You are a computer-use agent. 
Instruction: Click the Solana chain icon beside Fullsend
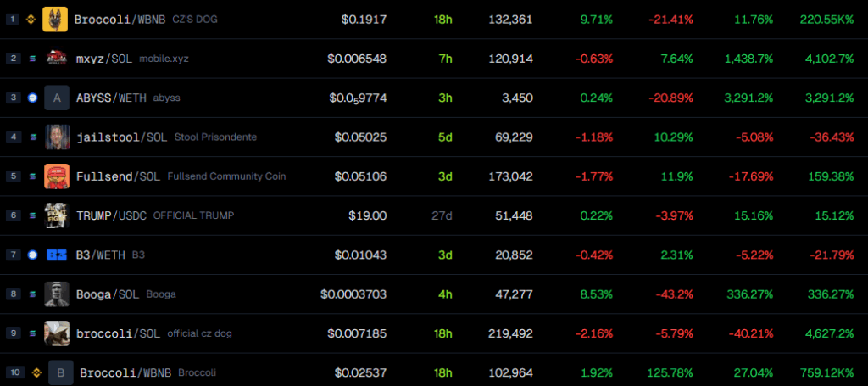(x=32, y=176)
